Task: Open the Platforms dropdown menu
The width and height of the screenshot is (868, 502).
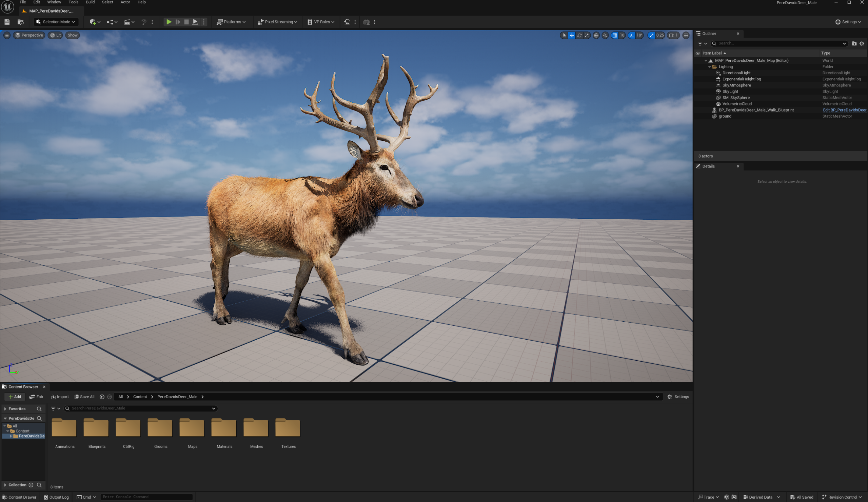Action: [x=231, y=22]
